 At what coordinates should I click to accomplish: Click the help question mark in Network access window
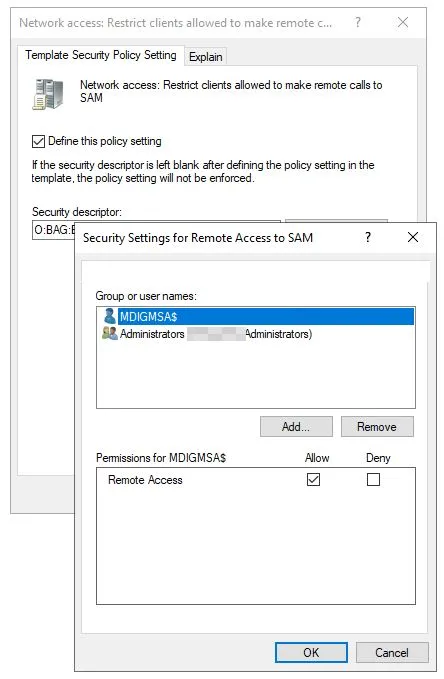pos(358,22)
